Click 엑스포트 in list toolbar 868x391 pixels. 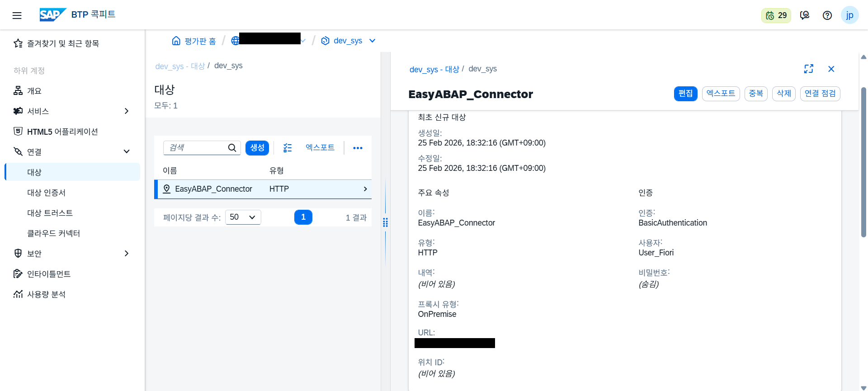320,147
